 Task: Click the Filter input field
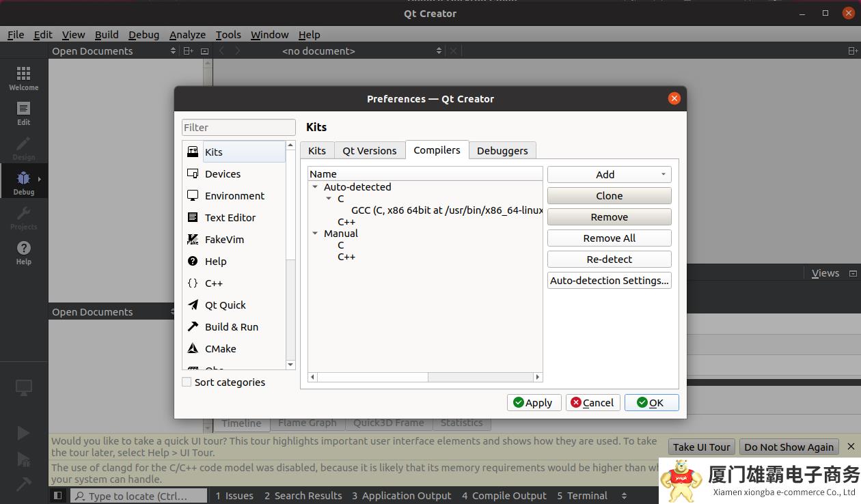pyautogui.click(x=238, y=128)
